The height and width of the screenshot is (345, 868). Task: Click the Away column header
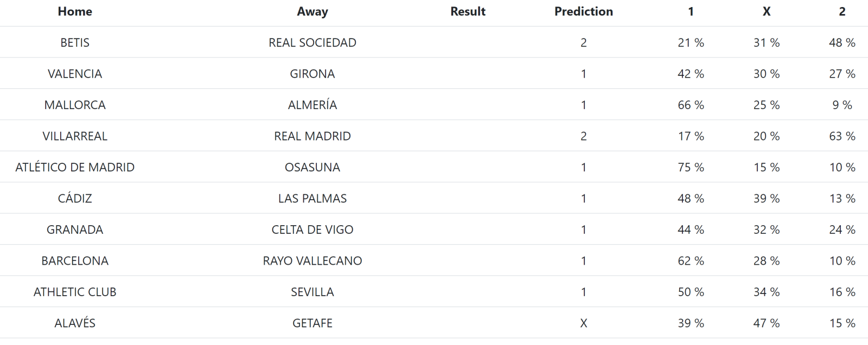coord(312,11)
